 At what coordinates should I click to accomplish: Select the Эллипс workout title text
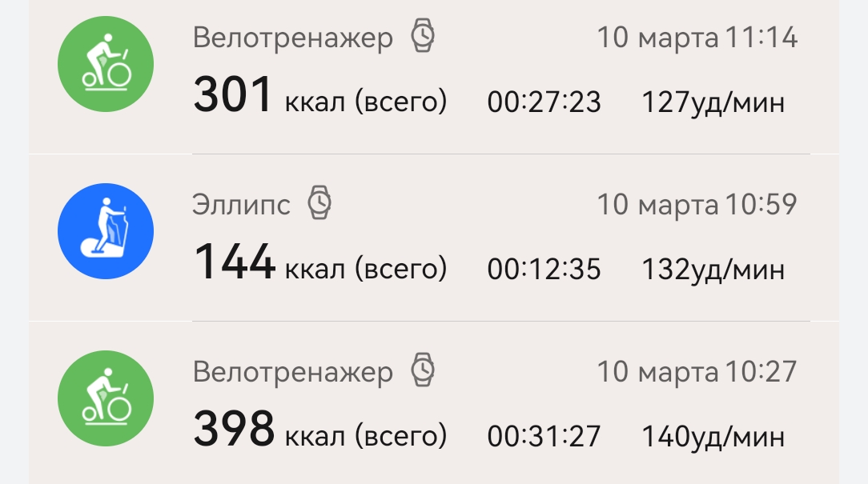[x=242, y=204]
